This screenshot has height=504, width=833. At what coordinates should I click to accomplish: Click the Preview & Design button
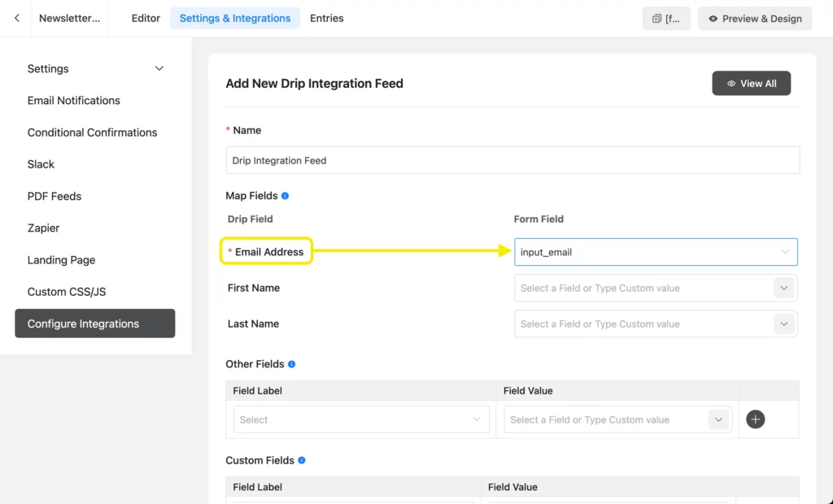pyautogui.click(x=755, y=18)
